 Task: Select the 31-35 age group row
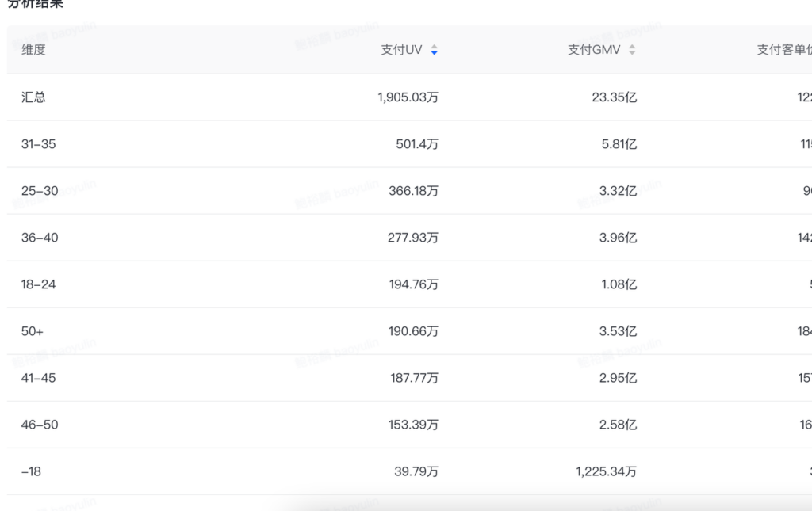pyautogui.click(x=39, y=144)
